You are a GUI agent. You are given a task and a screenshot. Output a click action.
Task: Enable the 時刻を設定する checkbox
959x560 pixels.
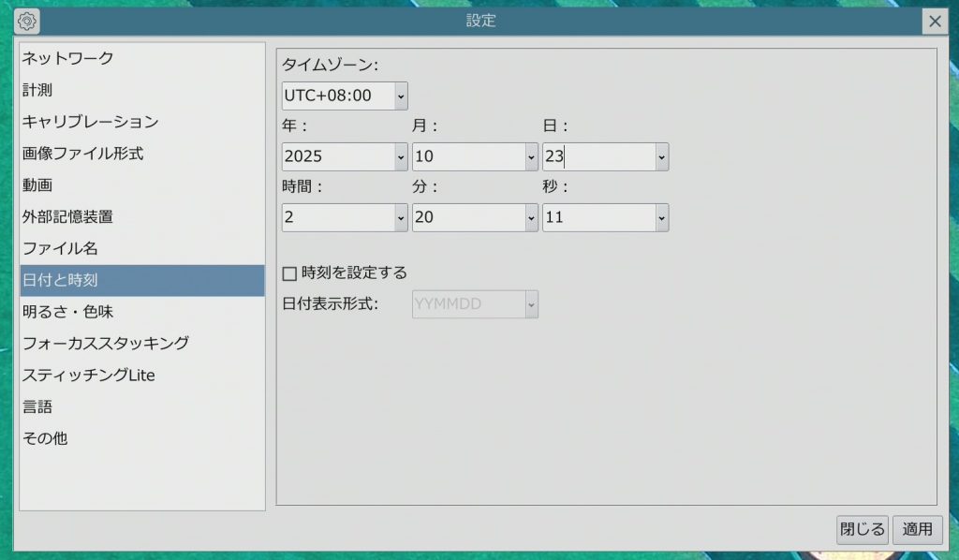click(289, 273)
